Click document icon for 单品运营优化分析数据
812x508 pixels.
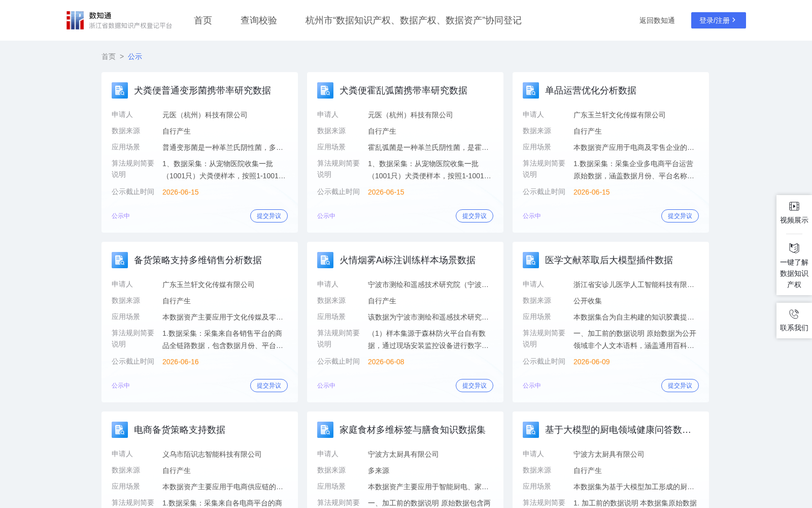click(531, 90)
